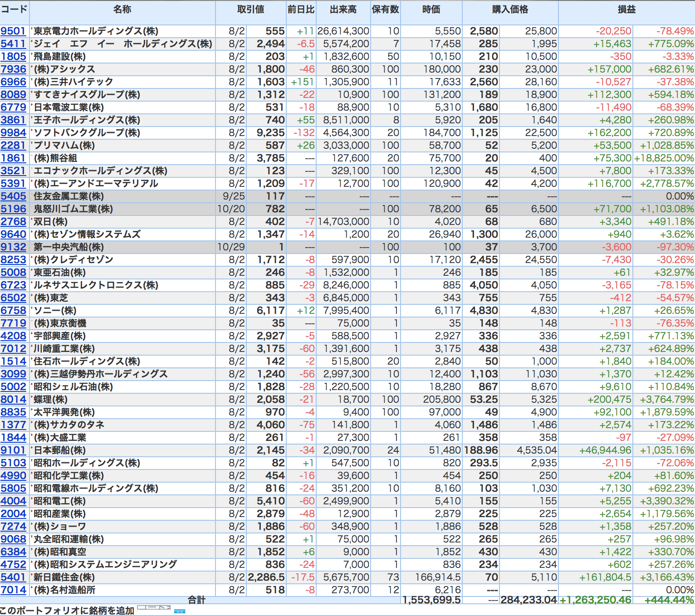Select the 出来高 column header
695x616 pixels.
[x=343, y=10]
